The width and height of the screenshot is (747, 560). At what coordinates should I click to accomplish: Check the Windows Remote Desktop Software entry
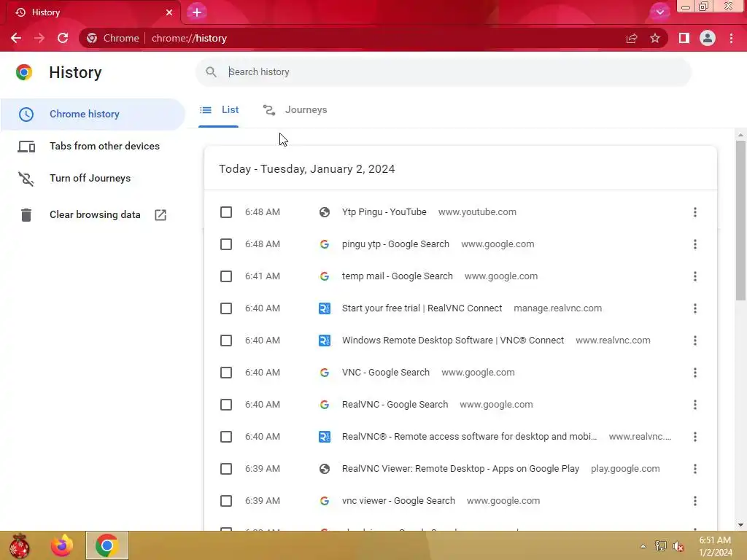click(x=226, y=341)
